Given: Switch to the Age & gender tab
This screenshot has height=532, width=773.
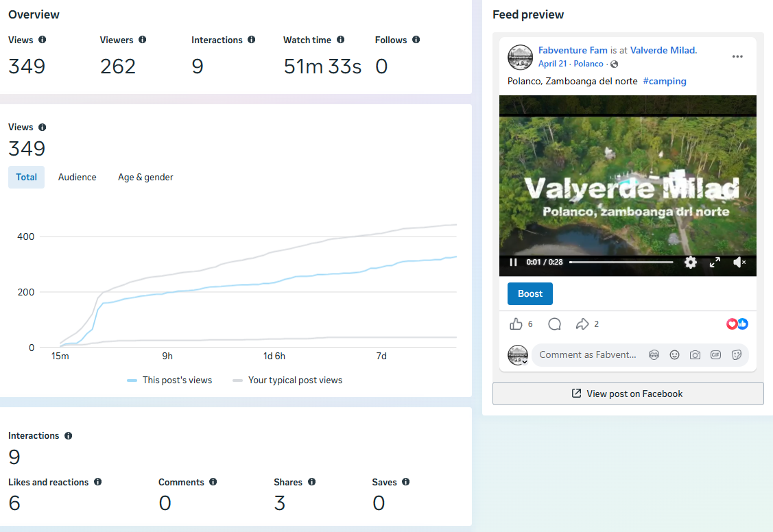Looking at the screenshot, I should 145,178.
